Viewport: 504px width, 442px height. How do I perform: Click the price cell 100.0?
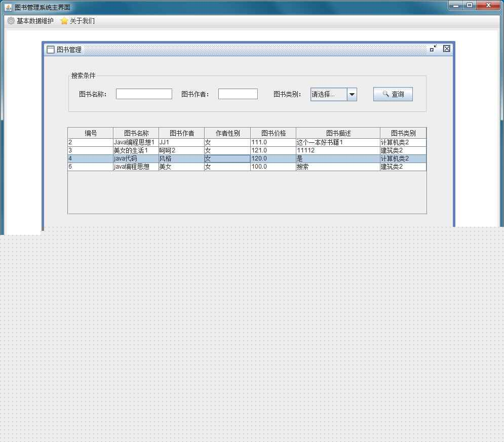[273, 167]
